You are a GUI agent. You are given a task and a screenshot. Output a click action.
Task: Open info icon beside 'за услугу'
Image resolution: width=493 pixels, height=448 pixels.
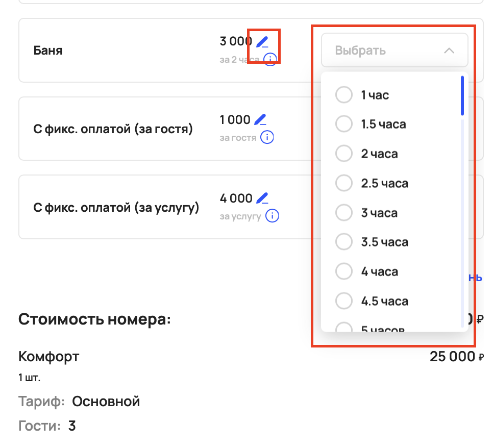click(273, 216)
